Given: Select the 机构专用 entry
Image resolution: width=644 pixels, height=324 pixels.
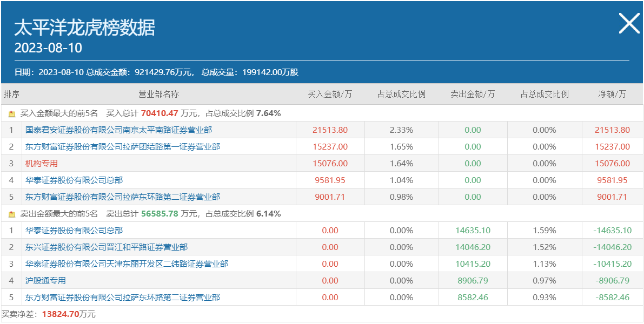Looking at the screenshot, I should tap(42, 164).
